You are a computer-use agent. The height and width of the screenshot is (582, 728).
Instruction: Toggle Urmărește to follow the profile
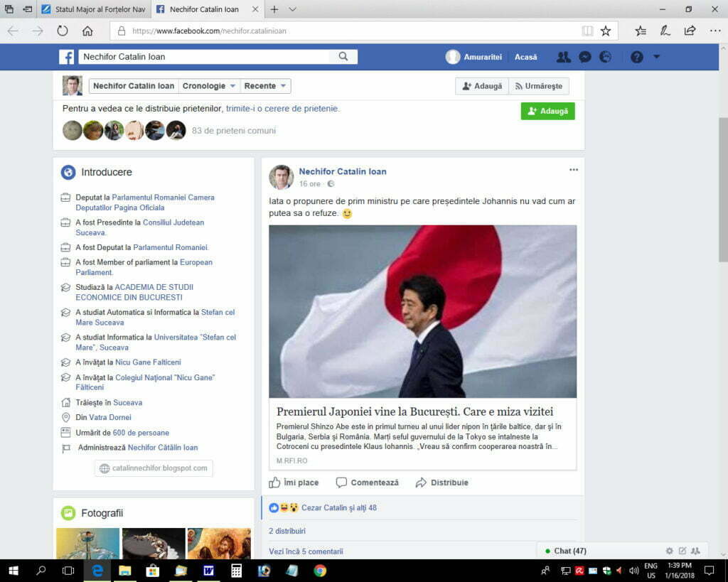[538, 86]
